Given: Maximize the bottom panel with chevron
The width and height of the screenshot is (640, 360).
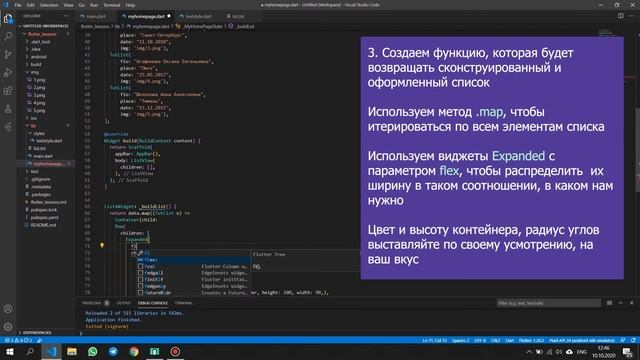Looking at the screenshot, I should pyautogui.click(x=620, y=303).
